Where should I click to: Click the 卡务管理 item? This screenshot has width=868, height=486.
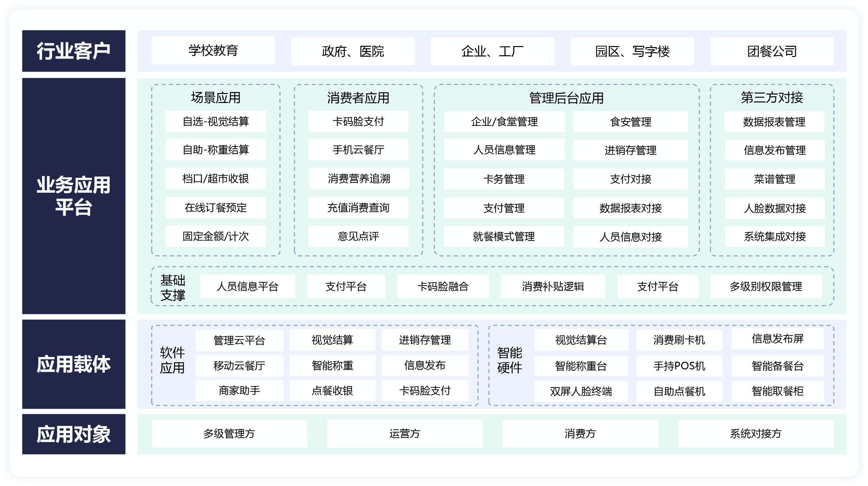point(504,179)
